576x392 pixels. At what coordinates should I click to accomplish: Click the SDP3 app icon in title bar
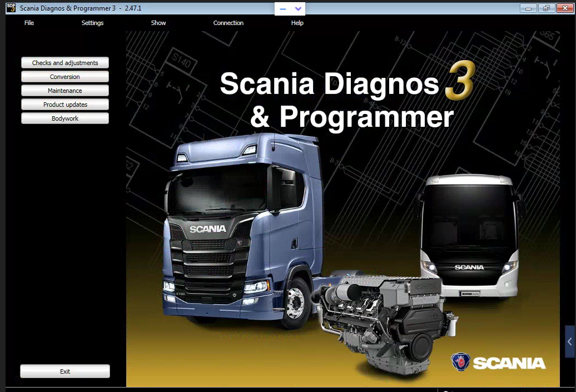[11, 8]
